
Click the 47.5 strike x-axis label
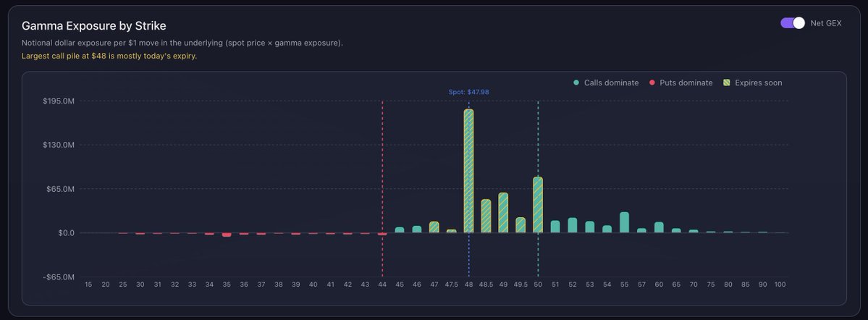pyautogui.click(x=452, y=285)
